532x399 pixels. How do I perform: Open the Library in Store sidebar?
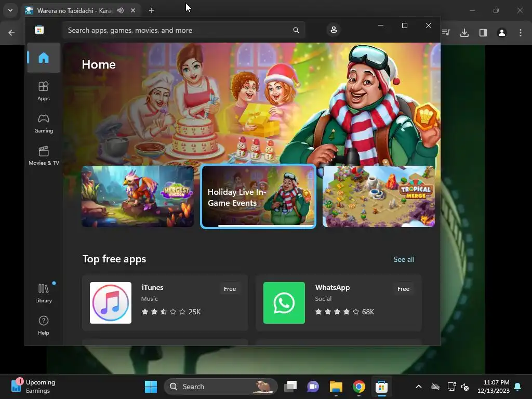point(44,294)
